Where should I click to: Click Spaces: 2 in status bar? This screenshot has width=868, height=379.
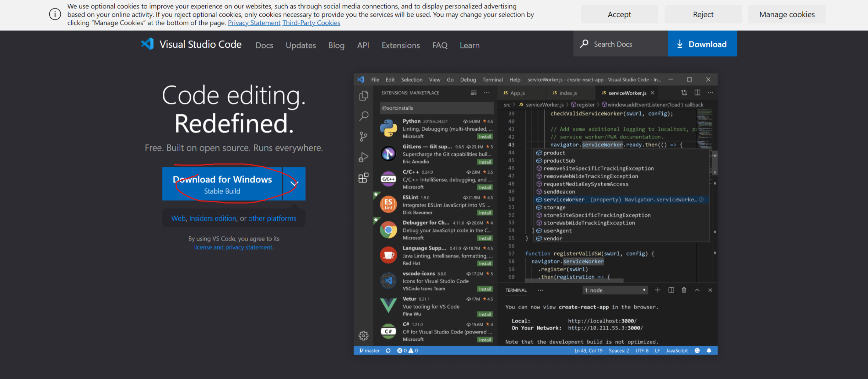point(619,351)
